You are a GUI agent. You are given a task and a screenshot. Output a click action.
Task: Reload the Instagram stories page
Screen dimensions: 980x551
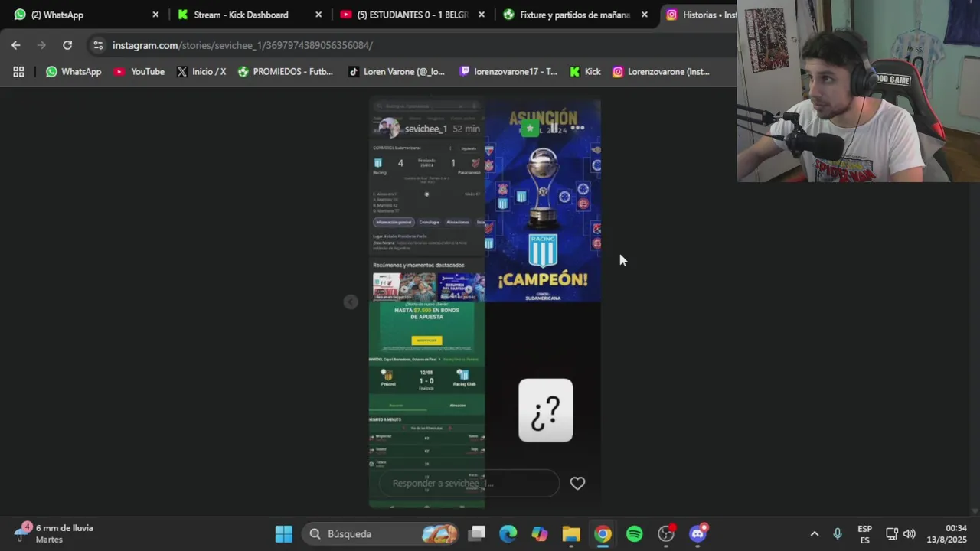(67, 45)
